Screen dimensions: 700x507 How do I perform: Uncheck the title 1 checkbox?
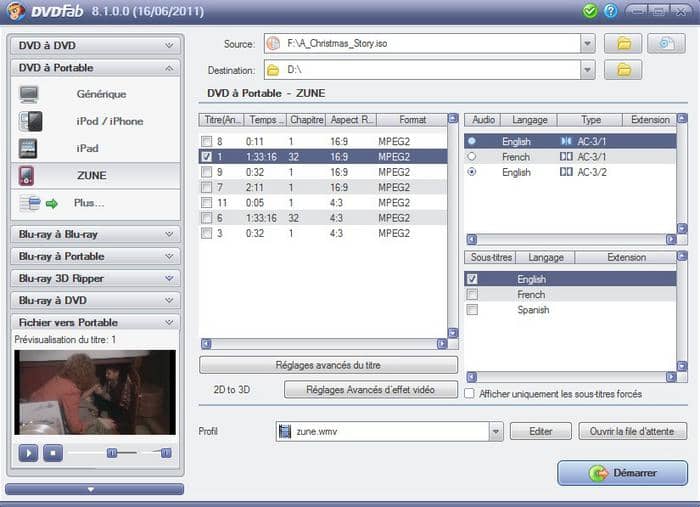[206, 157]
